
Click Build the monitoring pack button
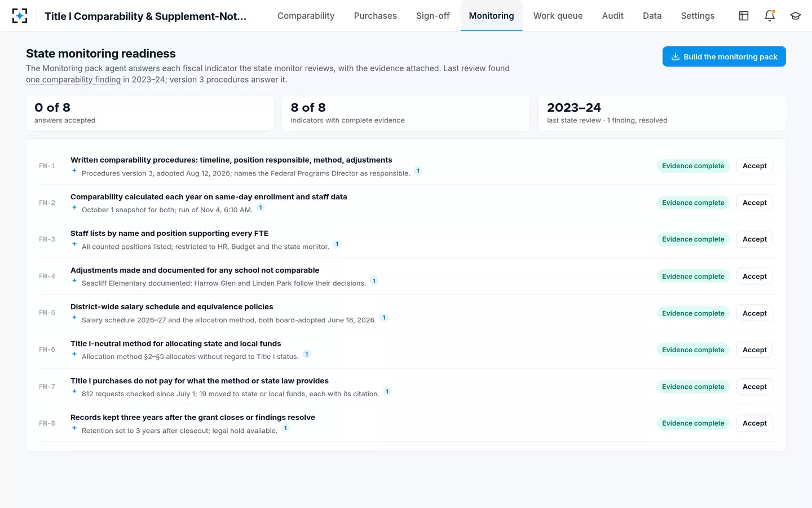[x=724, y=56]
